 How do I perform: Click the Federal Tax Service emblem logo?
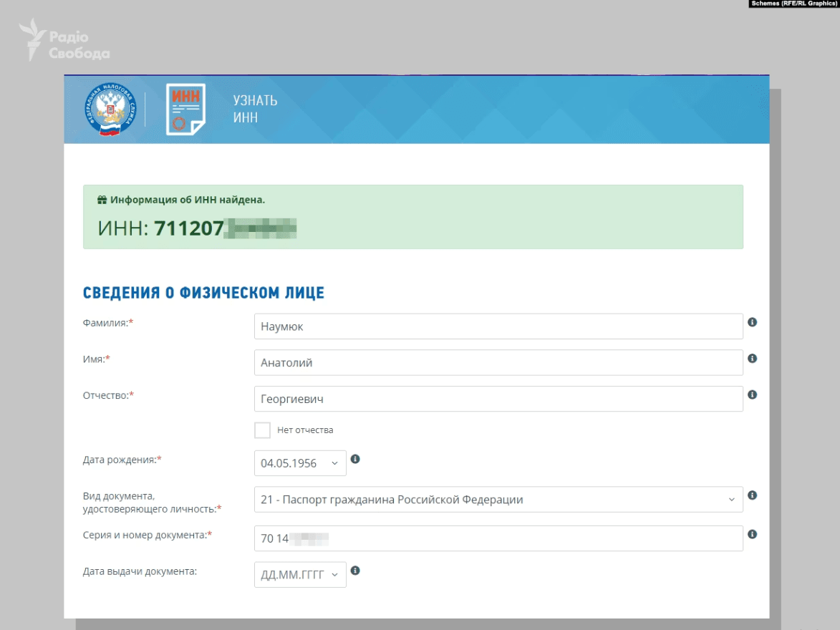(x=110, y=110)
